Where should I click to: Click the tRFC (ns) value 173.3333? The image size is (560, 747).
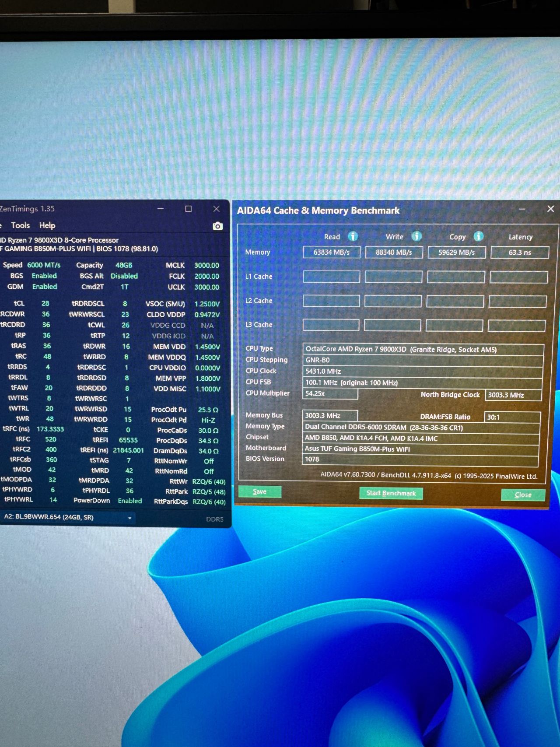coord(50,429)
